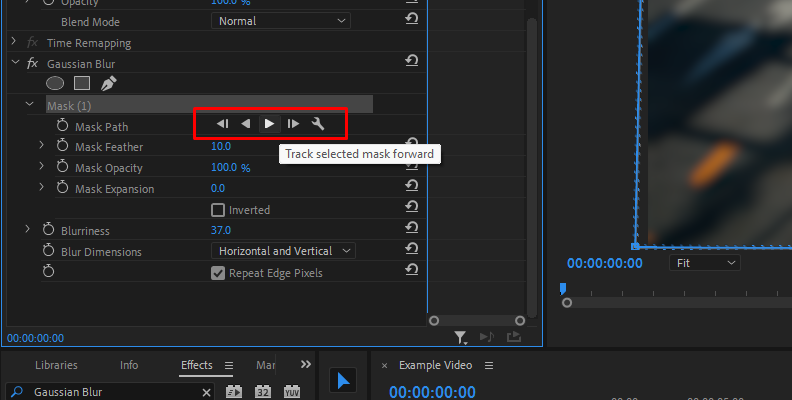
Task: Reset the Blurriness value
Action: coord(412,228)
